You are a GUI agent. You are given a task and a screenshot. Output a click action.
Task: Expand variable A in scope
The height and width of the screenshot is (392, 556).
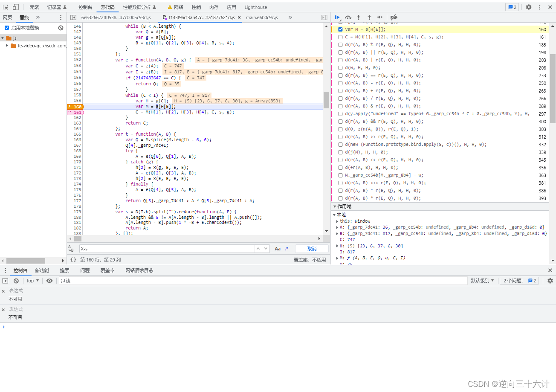(337, 227)
